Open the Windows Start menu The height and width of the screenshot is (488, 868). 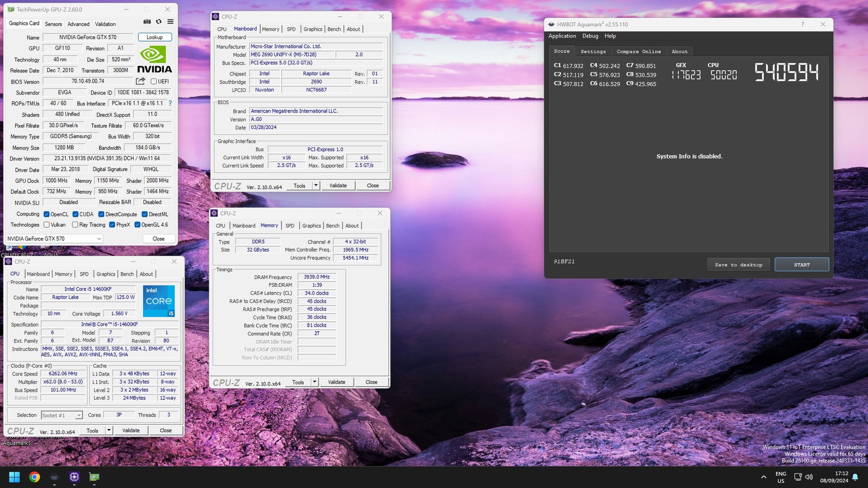click(x=14, y=477)
